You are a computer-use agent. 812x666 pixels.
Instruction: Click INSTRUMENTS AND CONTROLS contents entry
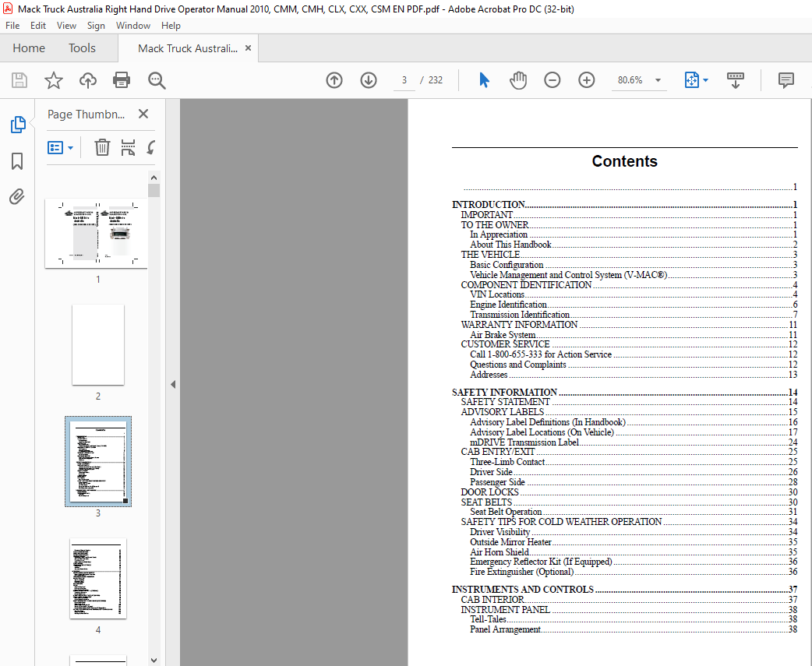tap(624, 590)
